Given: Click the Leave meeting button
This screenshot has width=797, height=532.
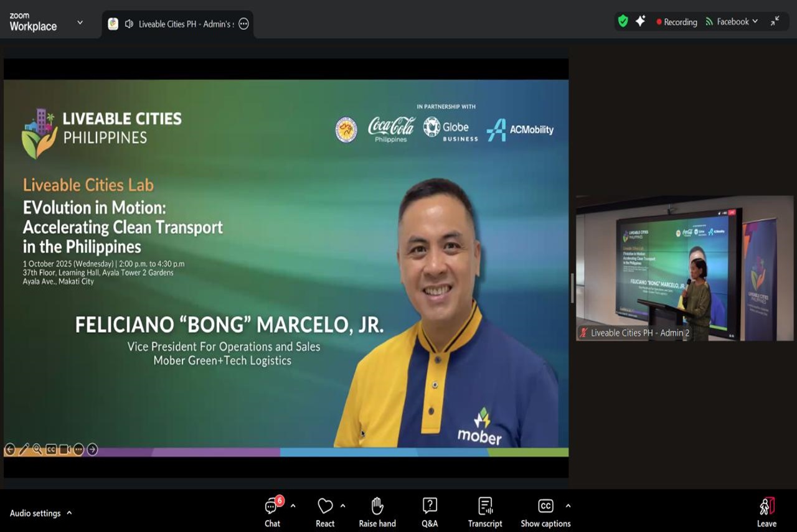Looking at the screenshot, I should click(766, 512).
